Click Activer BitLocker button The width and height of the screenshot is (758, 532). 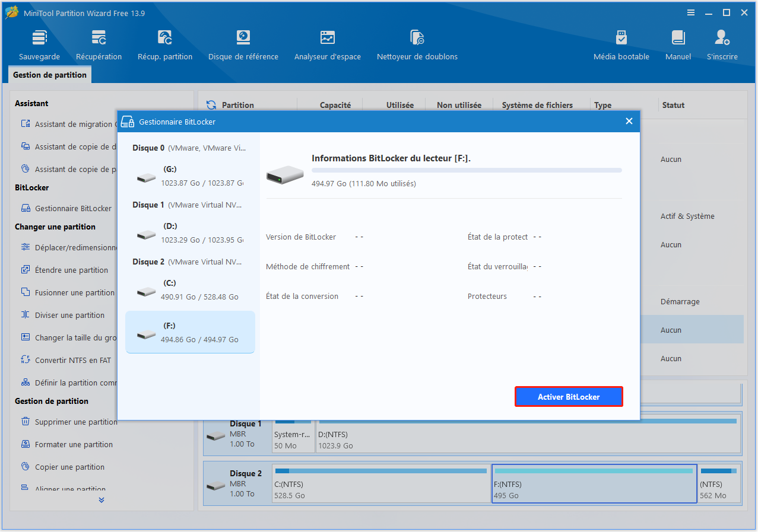pyautogui.click(x=569, y=397)
